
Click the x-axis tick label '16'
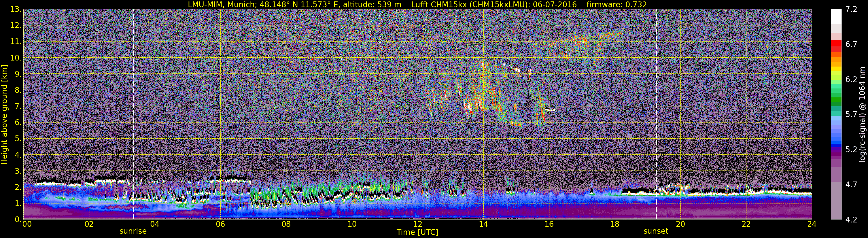(549, 224)
